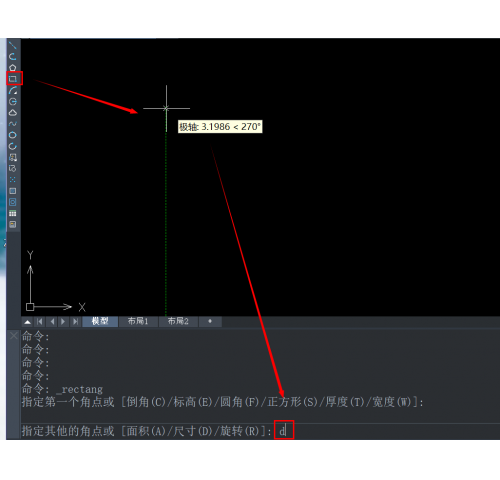Image resolution: width=500 pixels, height=480 pixels.
Task: Select the Circle tool
Action: (12, 101)
